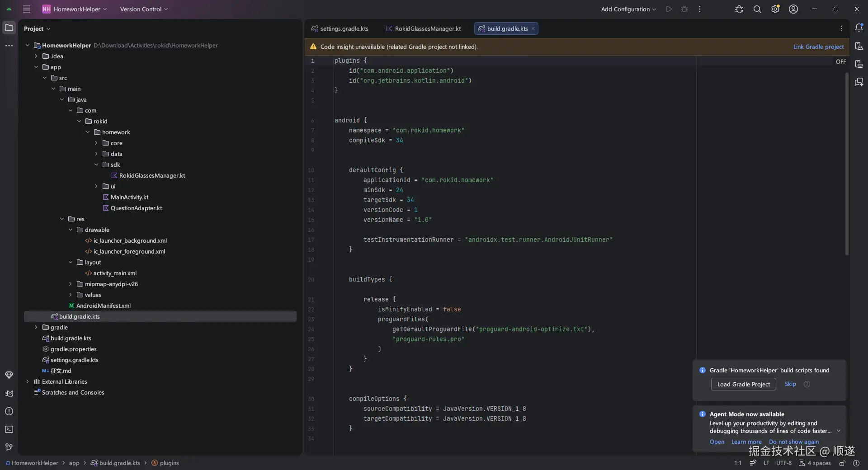Select MainActivity.kt in the project tree
The width and height of the screenshot is (868, 470).
pos(129,197)
